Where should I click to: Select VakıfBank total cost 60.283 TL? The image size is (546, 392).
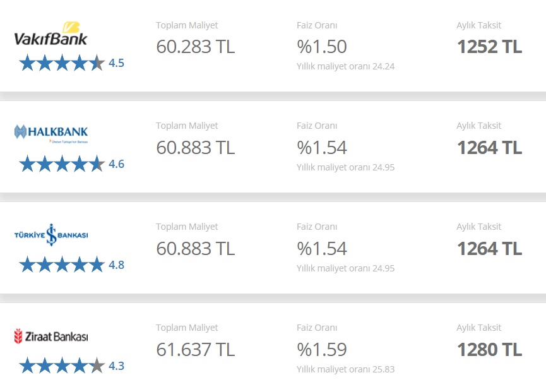point(195,47)
